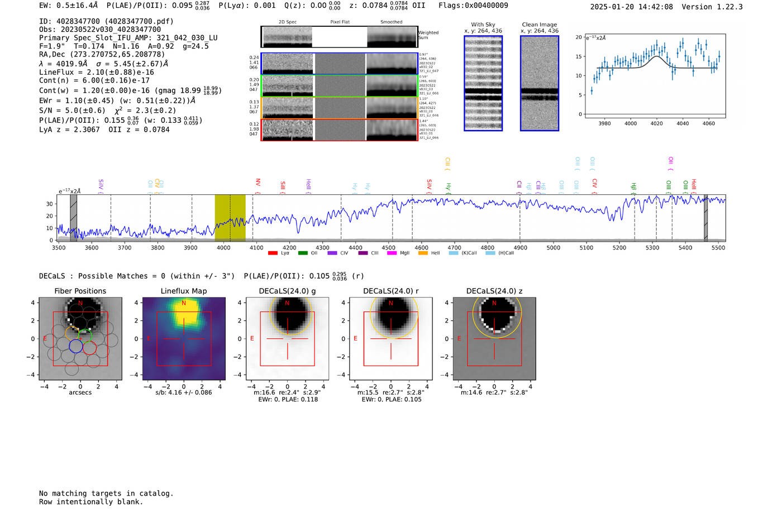Click the (K)CaII legend swatch

[x=454, y=253]
